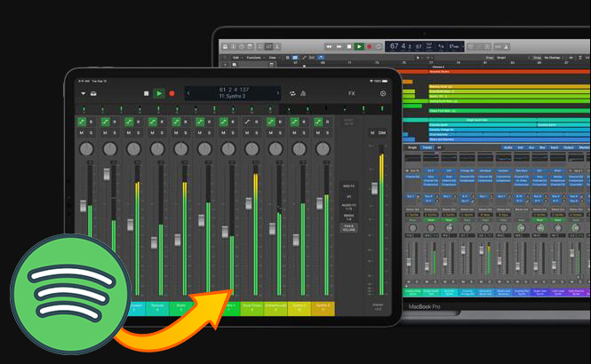591x364 pixels.
Task: Toggle the Audio filter in MacBook mixer
Action: (507, 147)
